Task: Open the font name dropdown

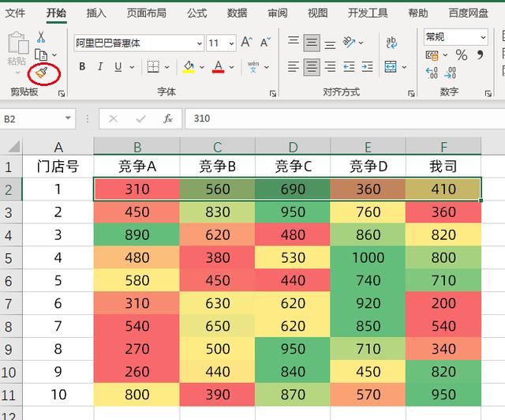Action: [x=199, y=43]
